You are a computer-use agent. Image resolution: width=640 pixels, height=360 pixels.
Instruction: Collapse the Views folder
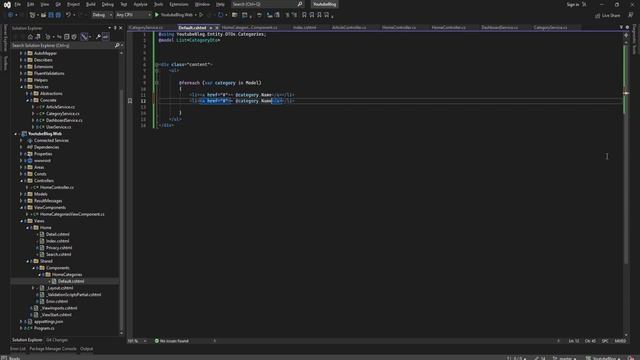(21, 221)
